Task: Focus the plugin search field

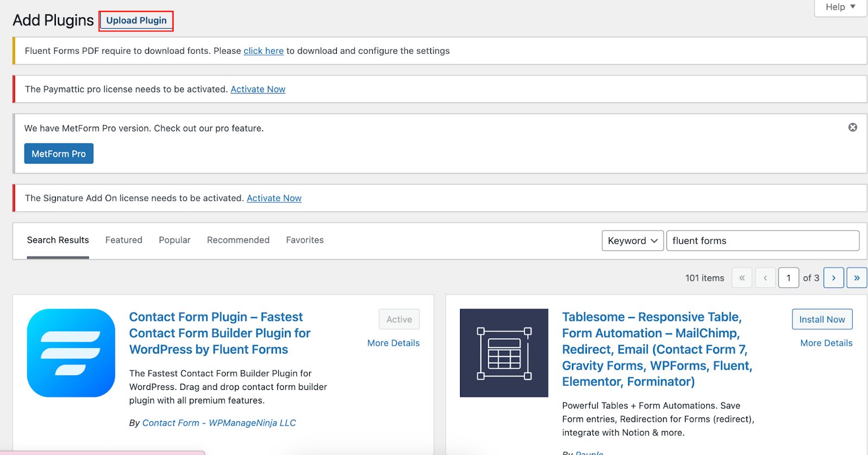Action: click(x=763, y=241)
